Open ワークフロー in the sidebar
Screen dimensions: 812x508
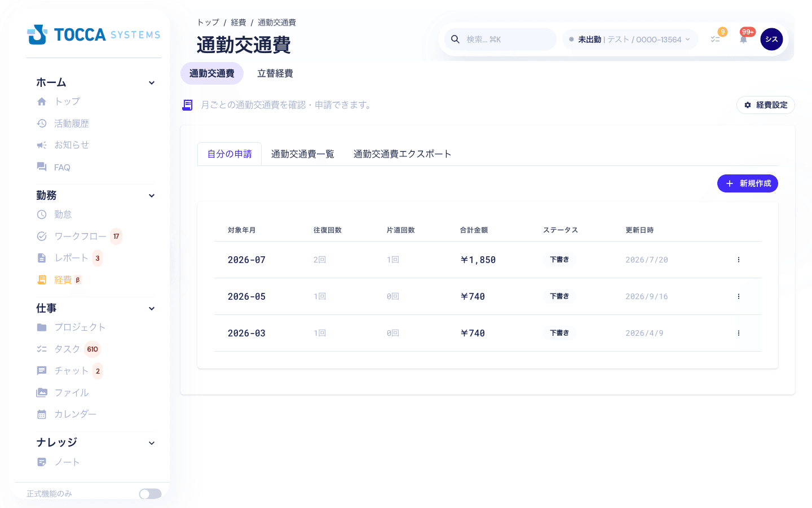[x=80, y=236]
